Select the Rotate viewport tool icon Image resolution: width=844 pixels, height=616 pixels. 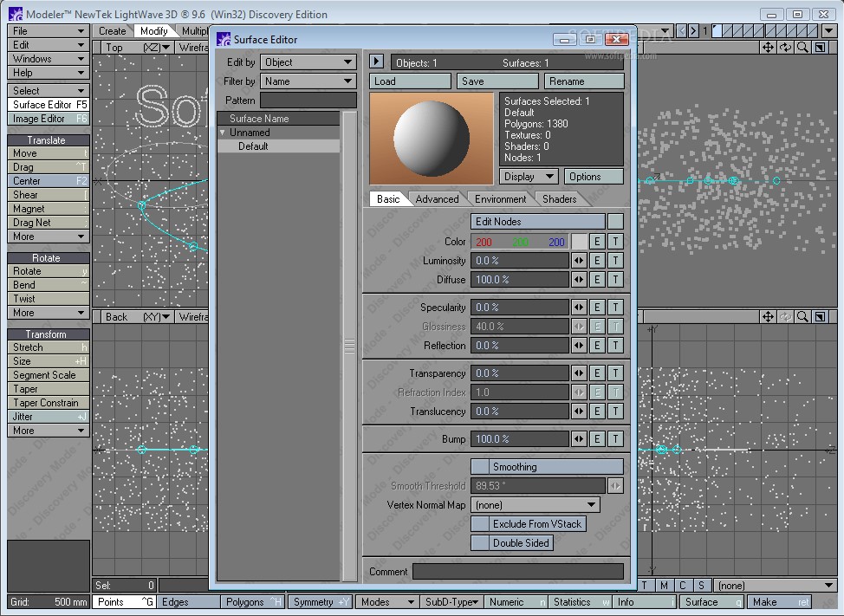(x=784, y=48)
